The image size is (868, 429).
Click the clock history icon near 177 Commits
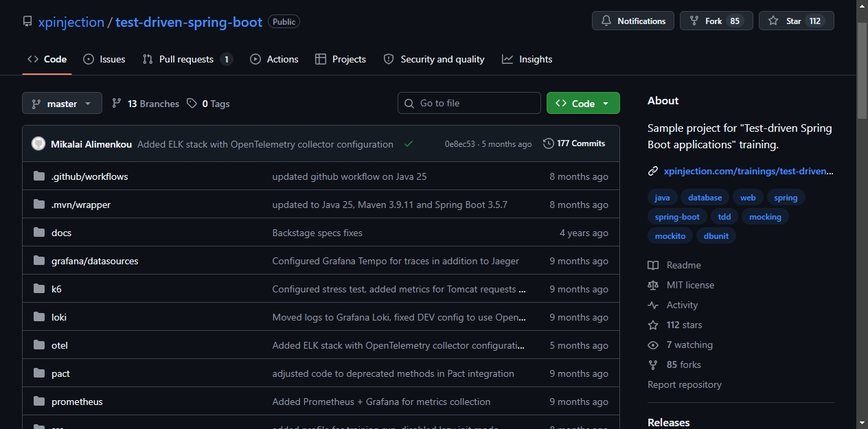(548, 143)
